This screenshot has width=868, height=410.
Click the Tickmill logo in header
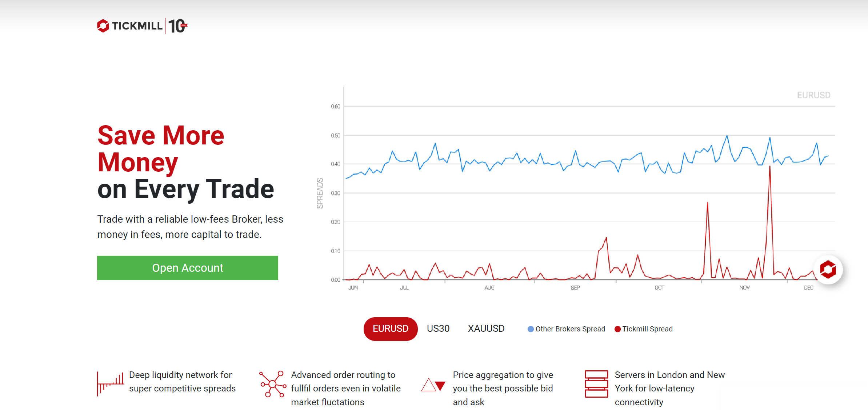pos(129,26)
